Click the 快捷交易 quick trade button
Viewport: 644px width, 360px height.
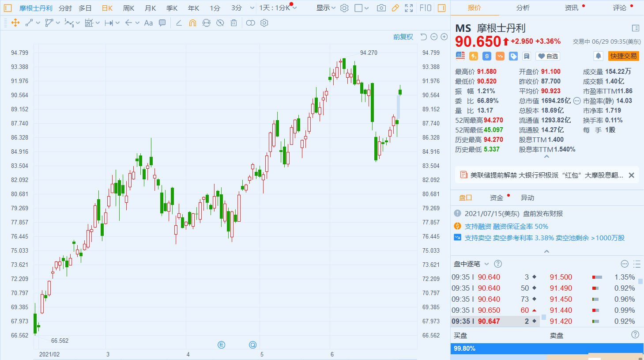[624, 56]
